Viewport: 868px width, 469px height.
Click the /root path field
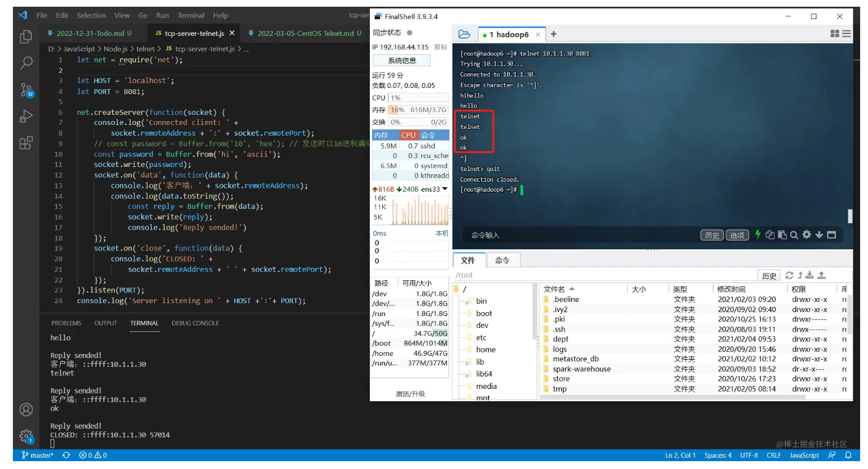coord(604,275)
